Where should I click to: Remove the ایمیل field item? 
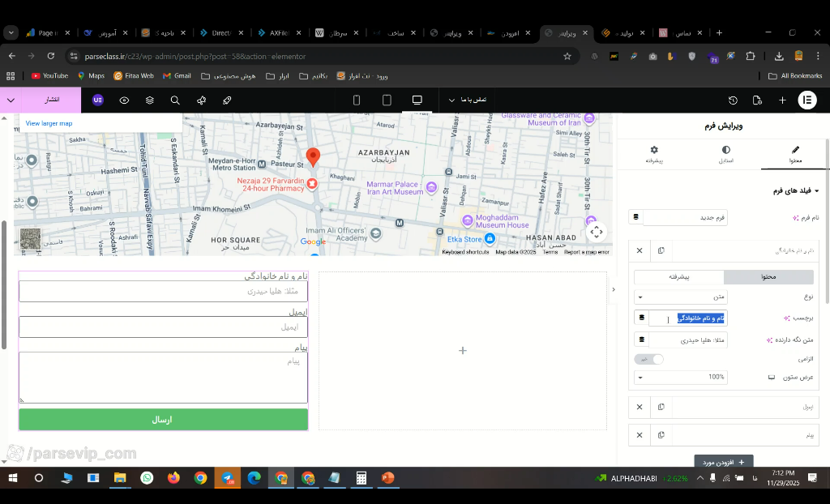point(640,407)
